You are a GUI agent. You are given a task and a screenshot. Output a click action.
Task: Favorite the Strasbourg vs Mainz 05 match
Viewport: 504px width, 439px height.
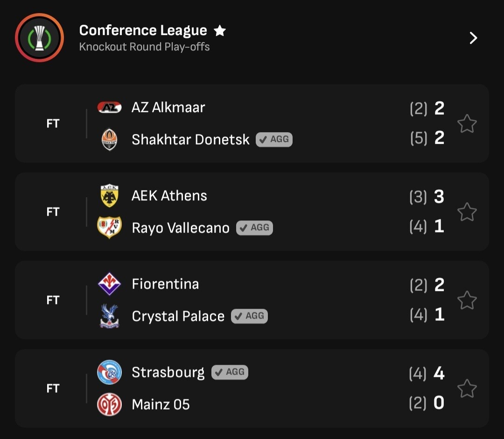467,389
